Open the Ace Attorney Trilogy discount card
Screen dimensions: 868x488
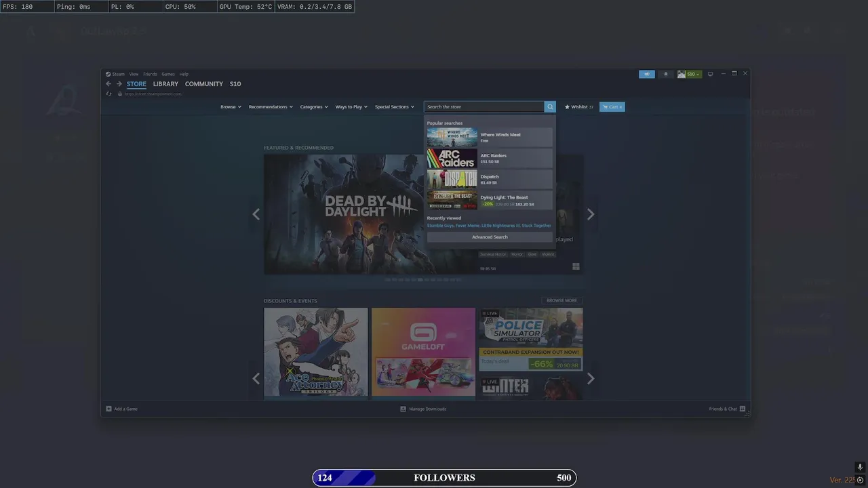(x=316, y=352)
